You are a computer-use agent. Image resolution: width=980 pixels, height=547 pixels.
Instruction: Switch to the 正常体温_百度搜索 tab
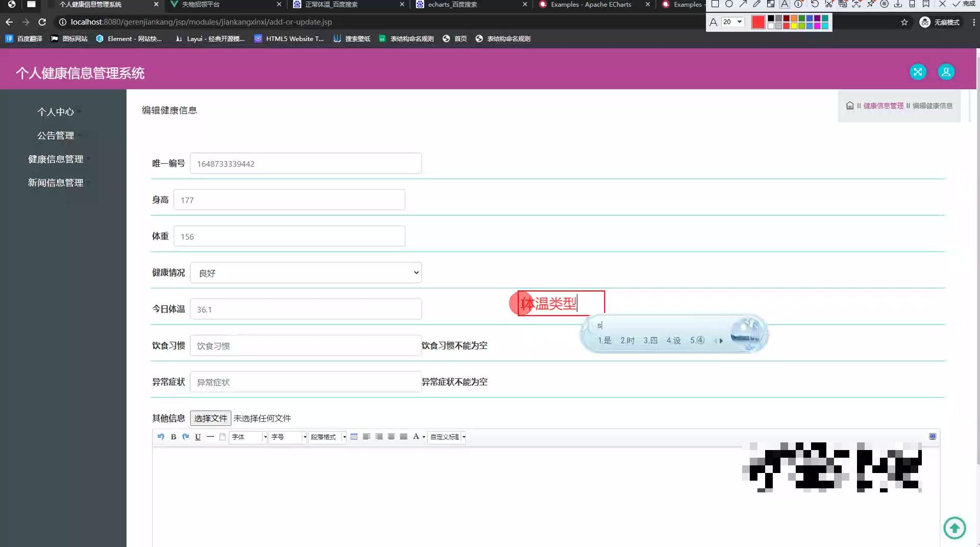coord(349,5)
